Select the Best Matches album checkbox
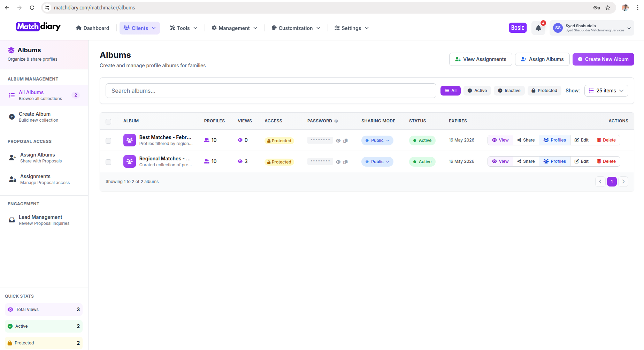Image resolution: width=644 pixels, height=350 pixels. click(x=108, y=141)
